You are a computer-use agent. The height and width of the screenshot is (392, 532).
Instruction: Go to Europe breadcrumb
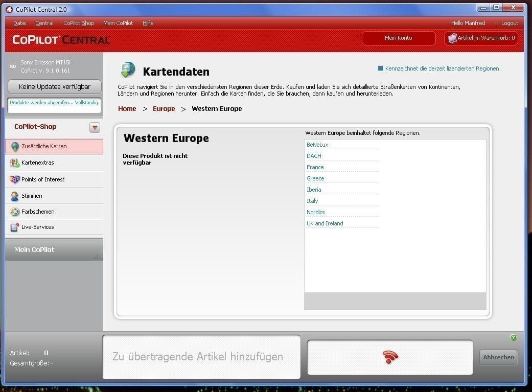(x=164, y=109)
